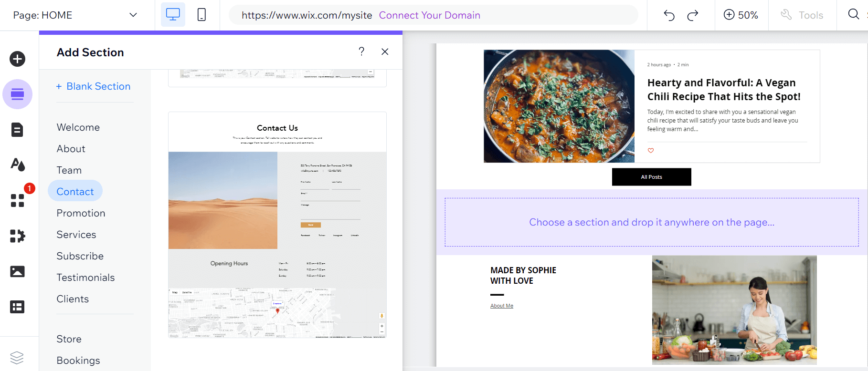The image size is (868, 371).
Task: Open the Content Manager table icon
Action: [18, 307]
